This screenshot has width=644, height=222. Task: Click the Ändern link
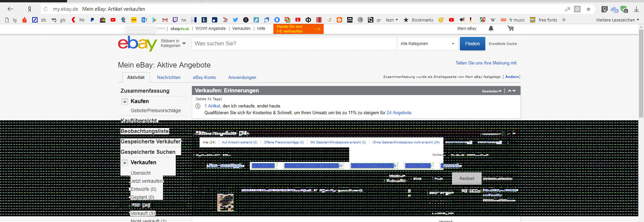click(513, 77)
